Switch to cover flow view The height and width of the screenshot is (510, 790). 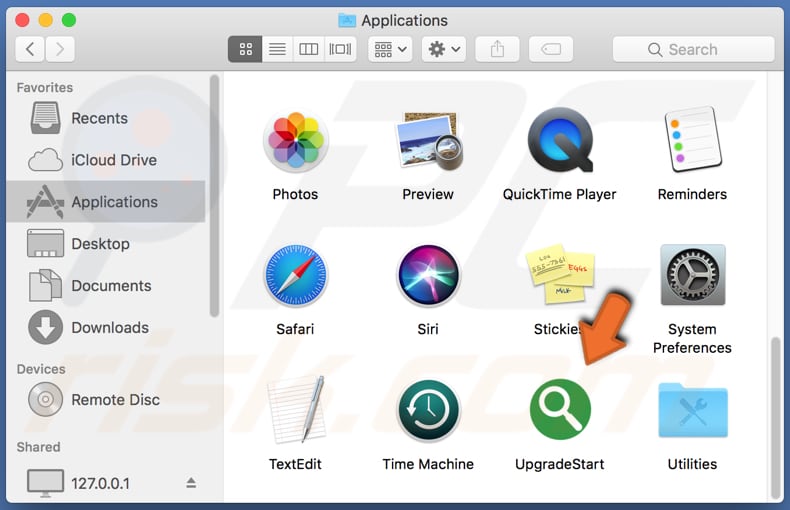tap(340, 49)
